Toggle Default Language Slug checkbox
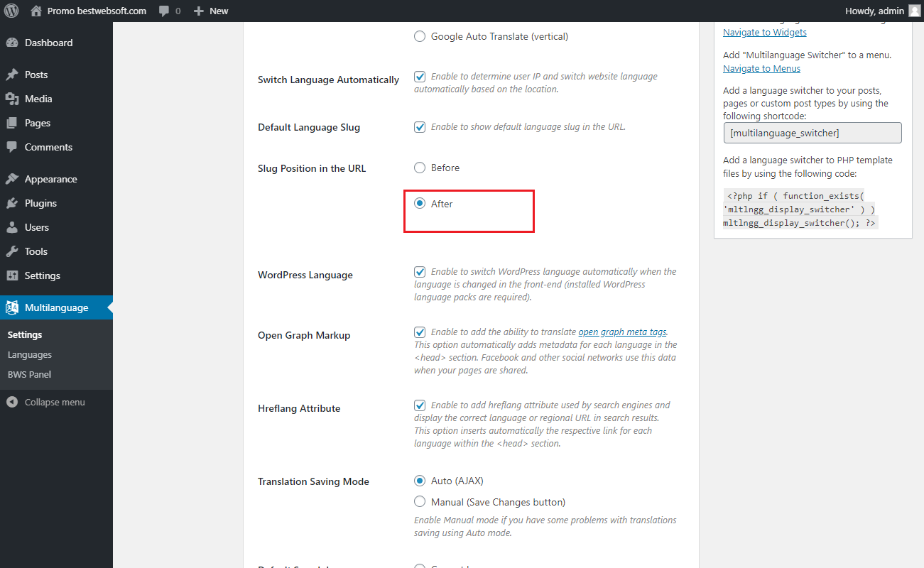Image resolution: width=924 pixels, height=568 pixels. (x=420, y=127)
